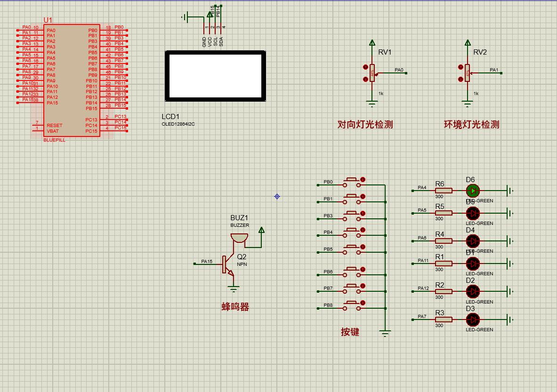Click the RESET pin label on U1
The height and width of the screenshot is (392, 557).
pos(54,125)
